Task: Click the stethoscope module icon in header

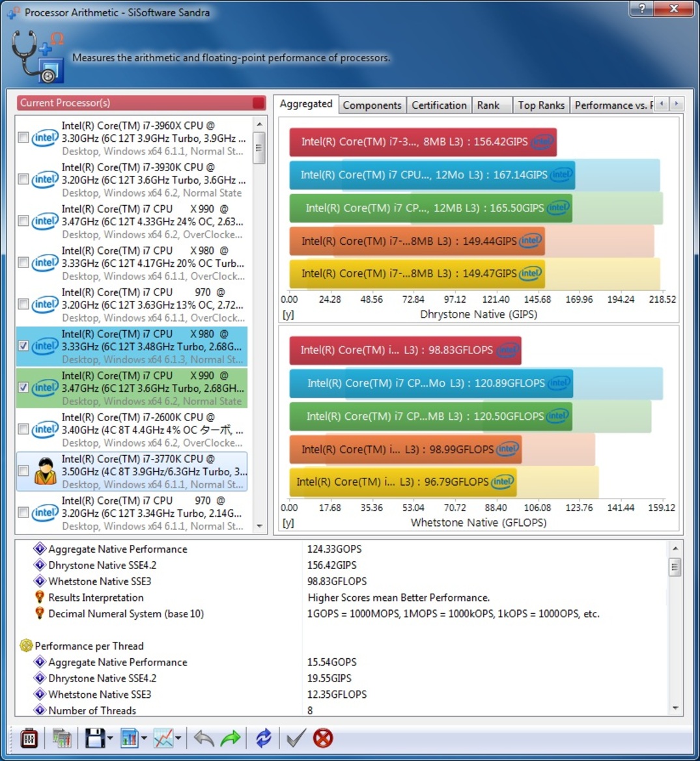Action: coord(38,56)
